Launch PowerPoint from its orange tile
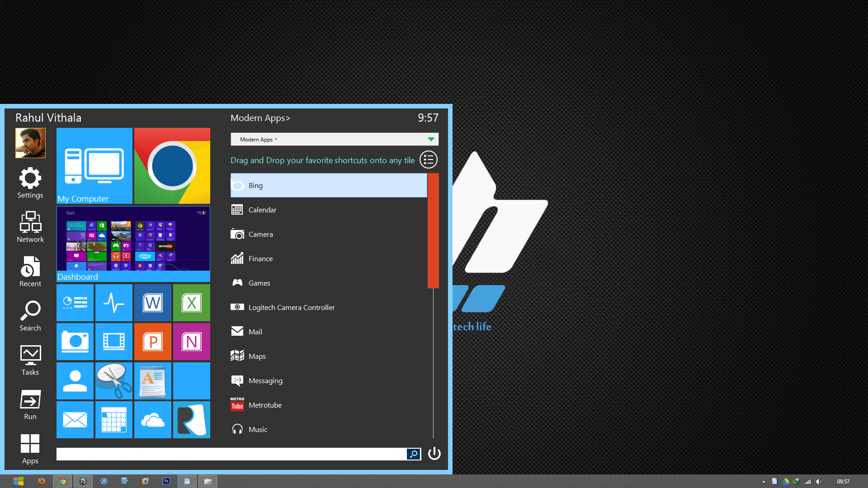 click(153, 342)
